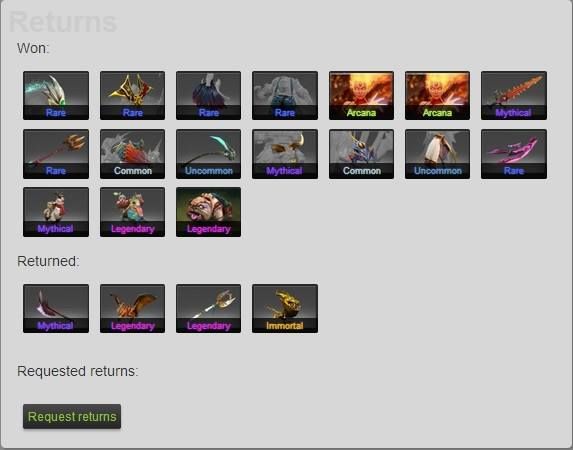Select the first Rare teal claw item

point(56,95)
